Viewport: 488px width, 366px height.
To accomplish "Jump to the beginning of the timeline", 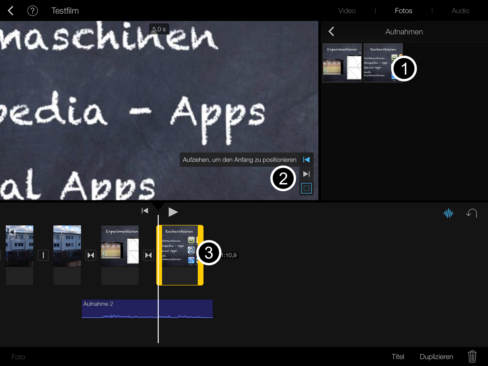I will [145, 211].
